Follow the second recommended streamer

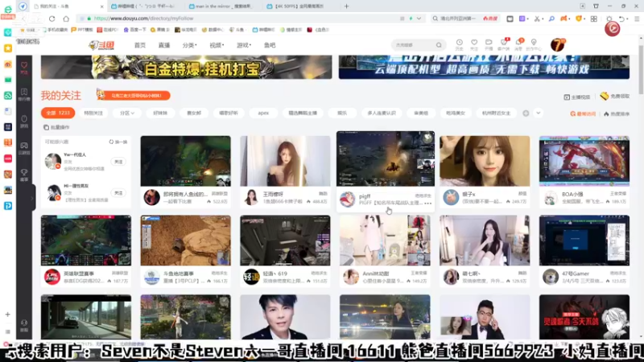point(118,193)
